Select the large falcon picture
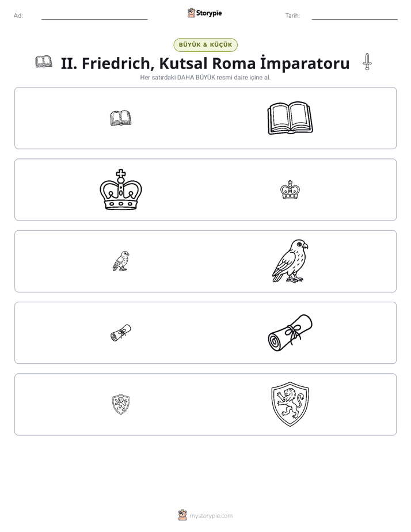Viewport: 411px width, 532px height. pos(290,261)
